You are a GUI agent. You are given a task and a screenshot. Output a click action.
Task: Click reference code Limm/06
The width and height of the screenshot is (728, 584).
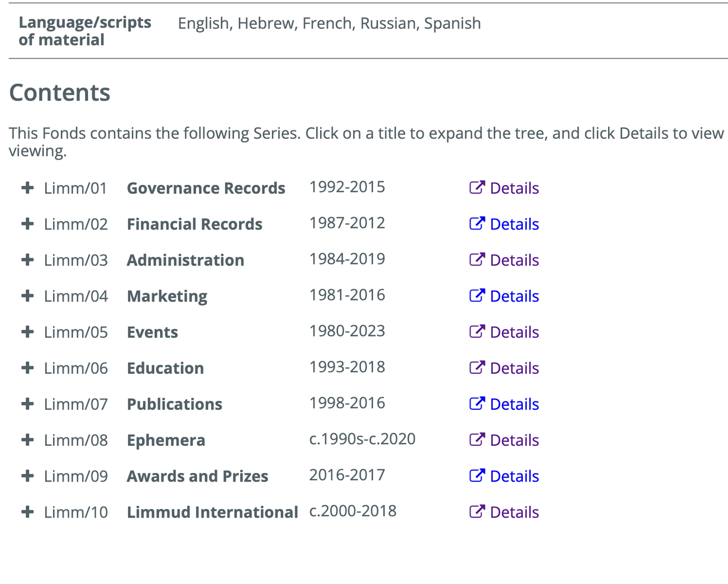(76, 369)
